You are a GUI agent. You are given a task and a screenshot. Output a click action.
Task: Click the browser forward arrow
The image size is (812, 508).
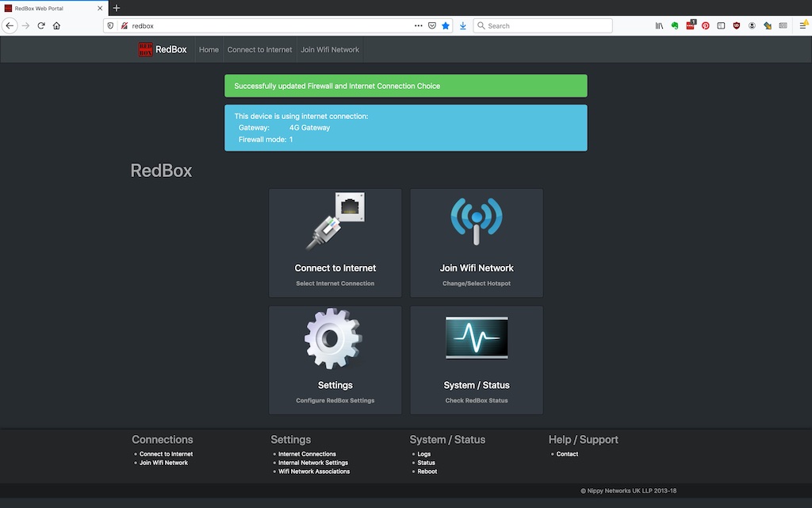[x=25, y=25]
